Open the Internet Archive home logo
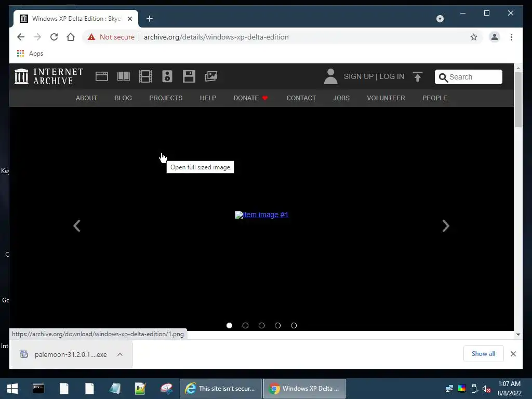This screenshot has height=399, width=532. pos(49,76)
